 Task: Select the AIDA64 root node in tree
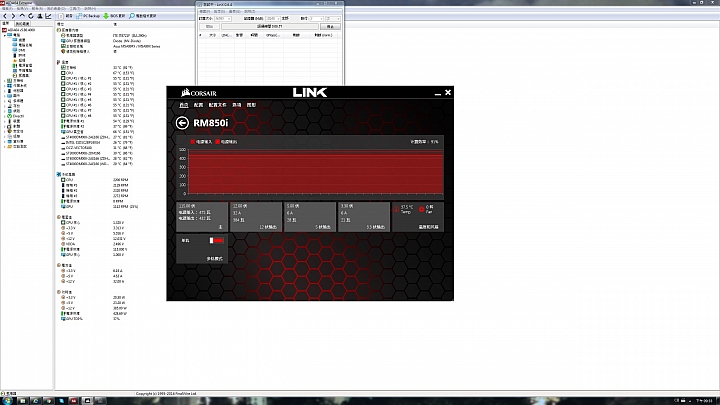[x=19, y=30]
